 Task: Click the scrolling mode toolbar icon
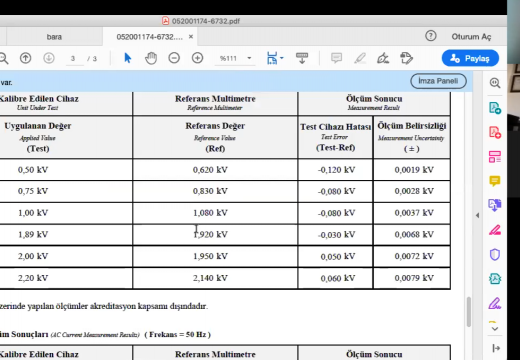pos(302,58)
